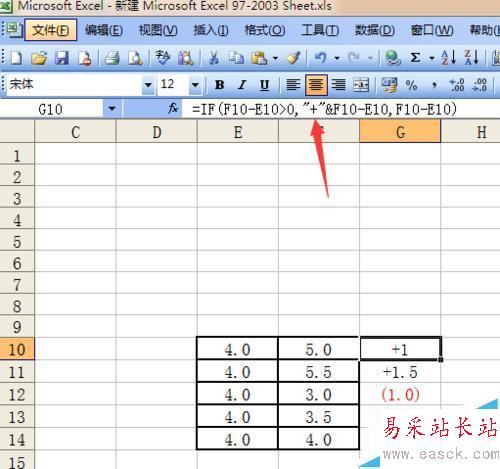
Task: Open the 数据(D) menu
Action: (374, 30)
